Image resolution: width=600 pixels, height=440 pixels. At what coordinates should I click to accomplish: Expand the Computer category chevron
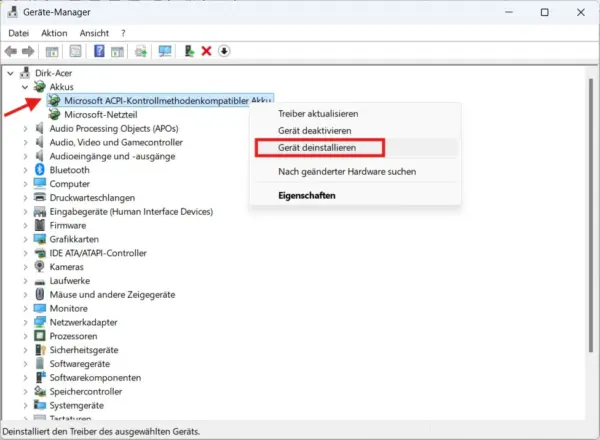pos(25,184)
